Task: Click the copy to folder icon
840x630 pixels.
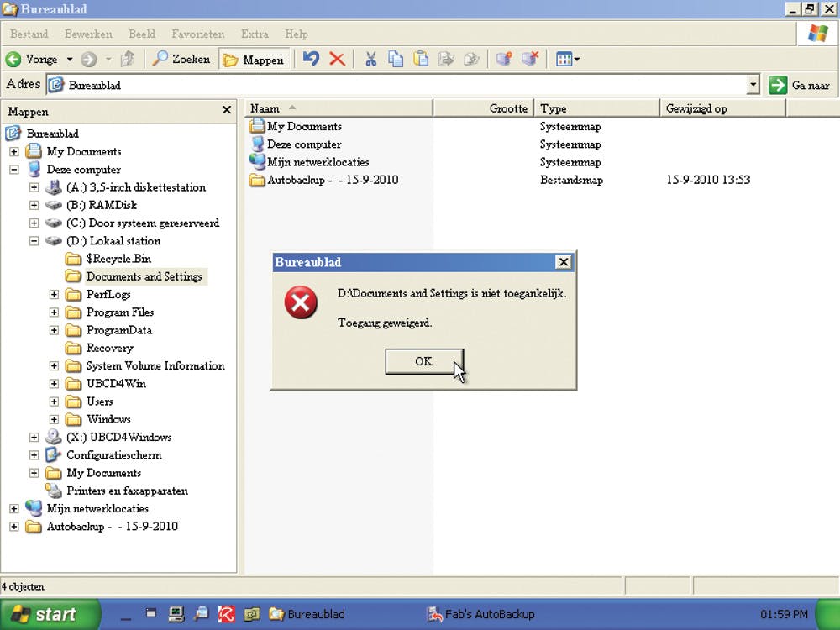Action: [x=471, y=59]
